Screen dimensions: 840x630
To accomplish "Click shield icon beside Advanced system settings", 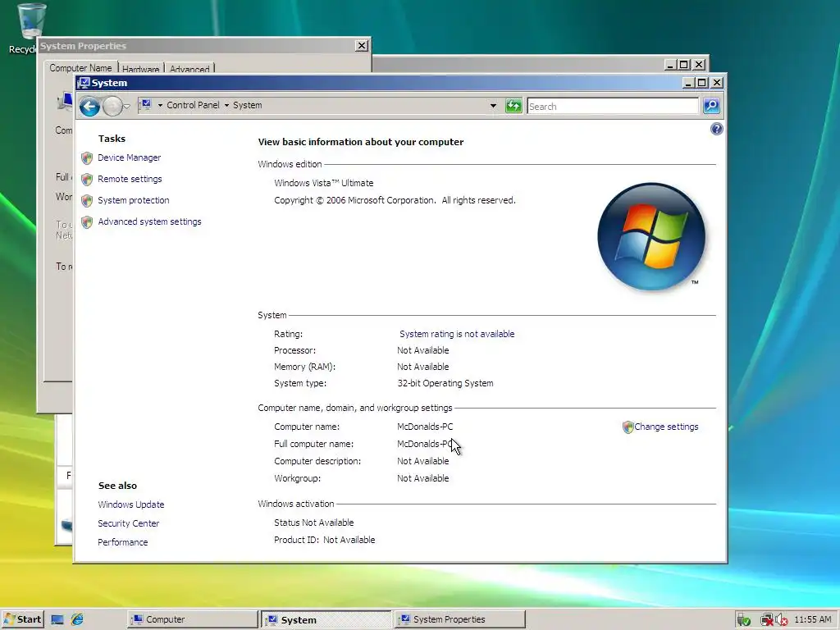I will coord(87,222).
